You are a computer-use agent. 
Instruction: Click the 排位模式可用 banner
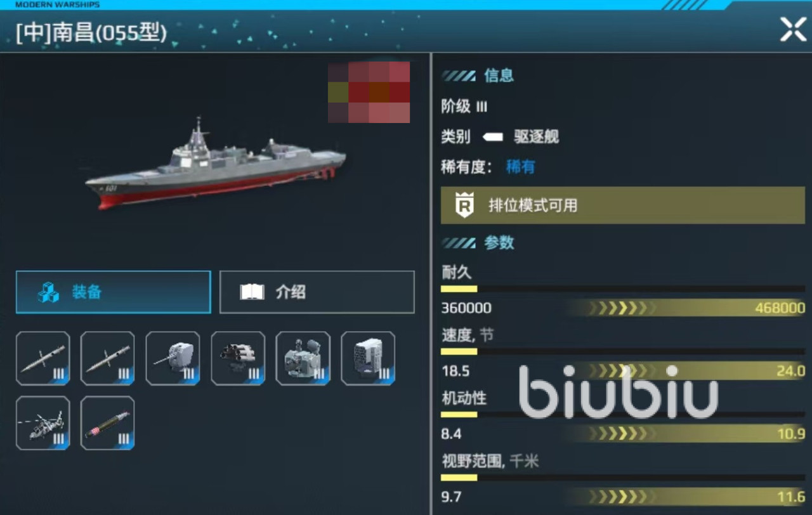click(x=623, y=205)
